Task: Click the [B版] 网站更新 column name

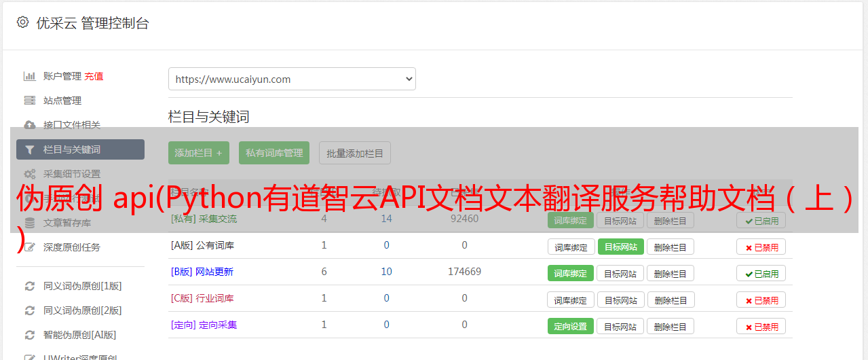Action: pyautogui.click(x=202, y=272)
